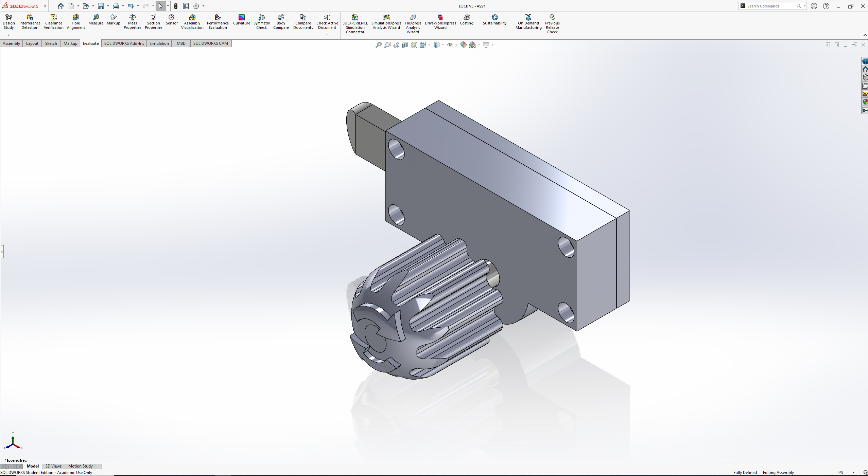Screen dimensions: 868x476
Task: Click the IPS unit system button
Action: coord(840,472)
